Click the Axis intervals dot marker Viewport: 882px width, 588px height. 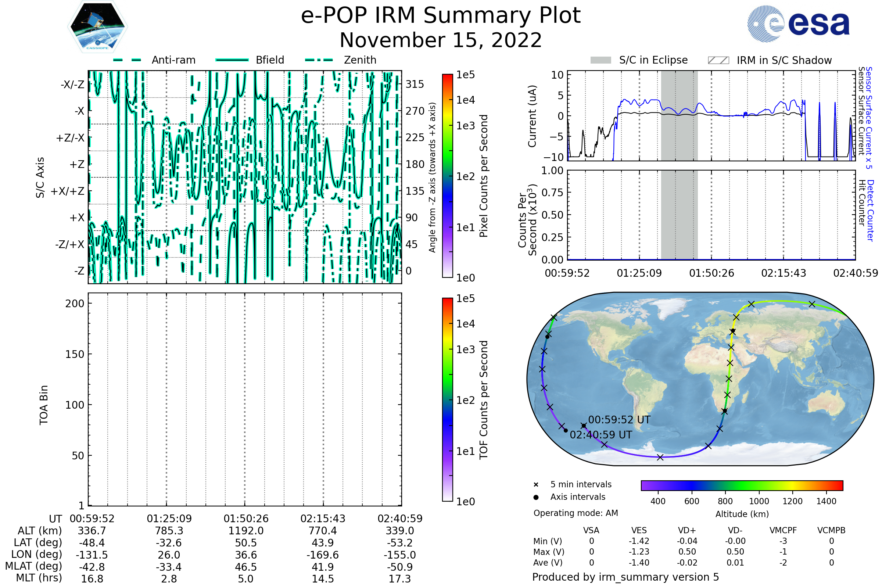[x=536, y=497]
